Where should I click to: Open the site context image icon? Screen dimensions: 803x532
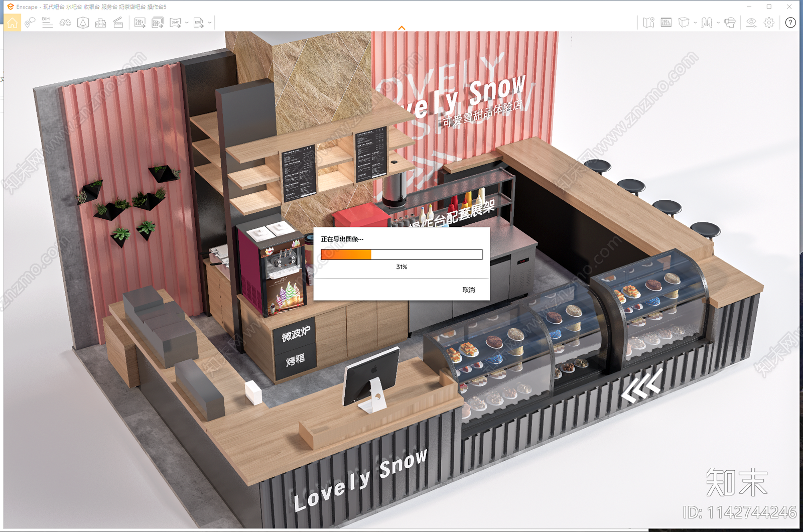pos(666,23)
